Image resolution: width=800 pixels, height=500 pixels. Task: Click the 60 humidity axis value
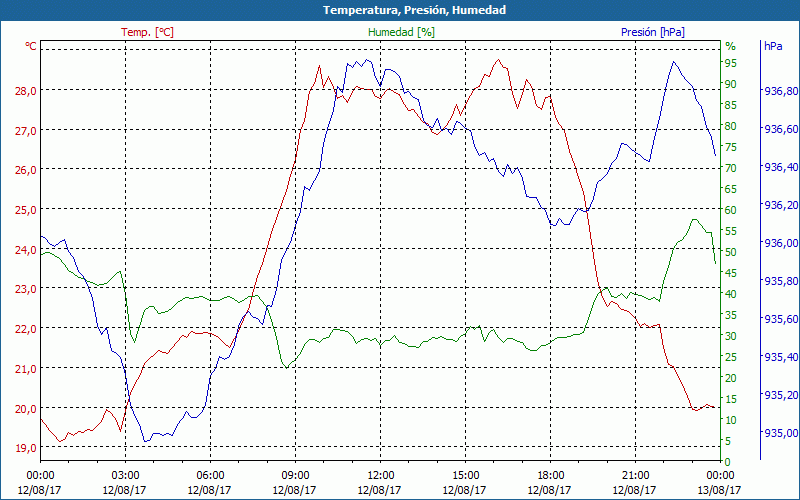click(x=731, y=210)
